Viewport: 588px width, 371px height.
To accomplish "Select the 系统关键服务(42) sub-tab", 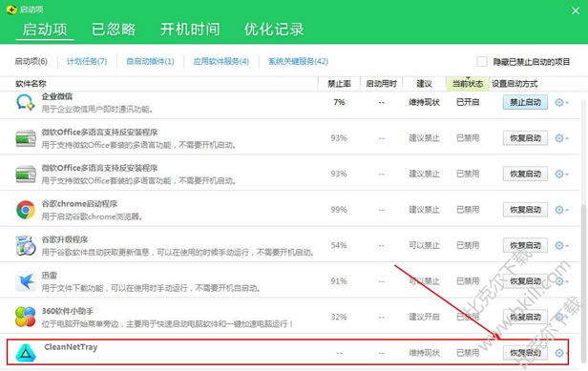I will click(x=298, y=61).
